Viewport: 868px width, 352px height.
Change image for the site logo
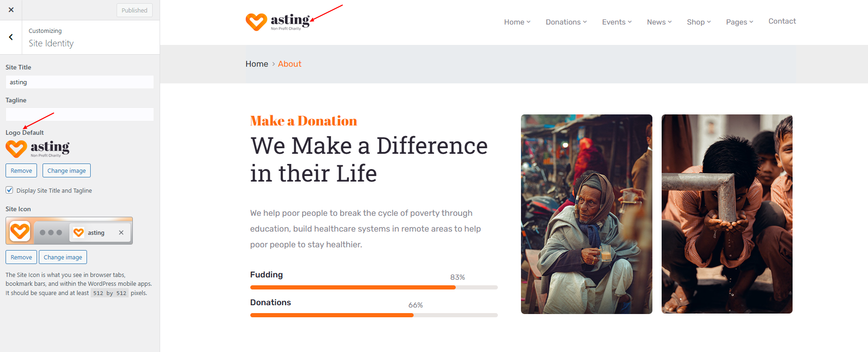67,170
